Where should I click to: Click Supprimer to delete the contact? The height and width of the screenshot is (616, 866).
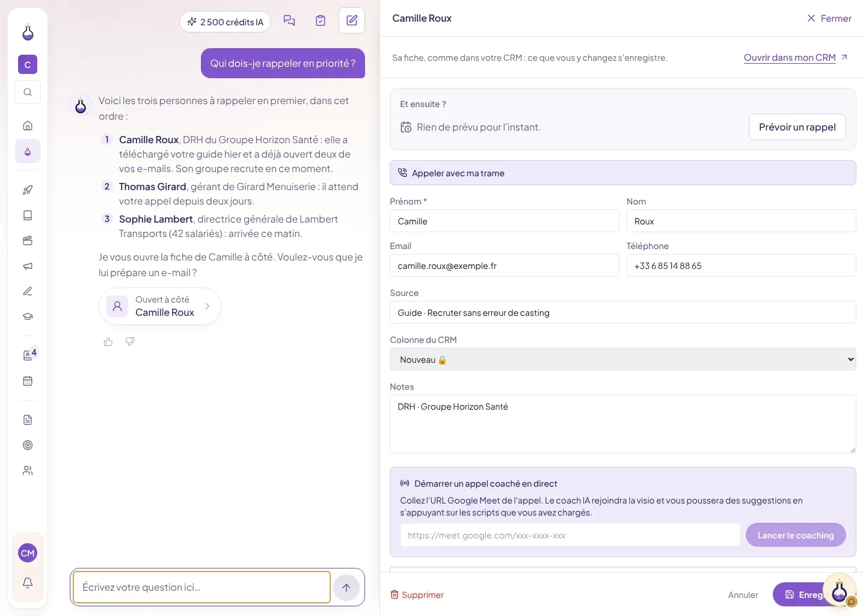pyautogui.click(x=417, y=594)
